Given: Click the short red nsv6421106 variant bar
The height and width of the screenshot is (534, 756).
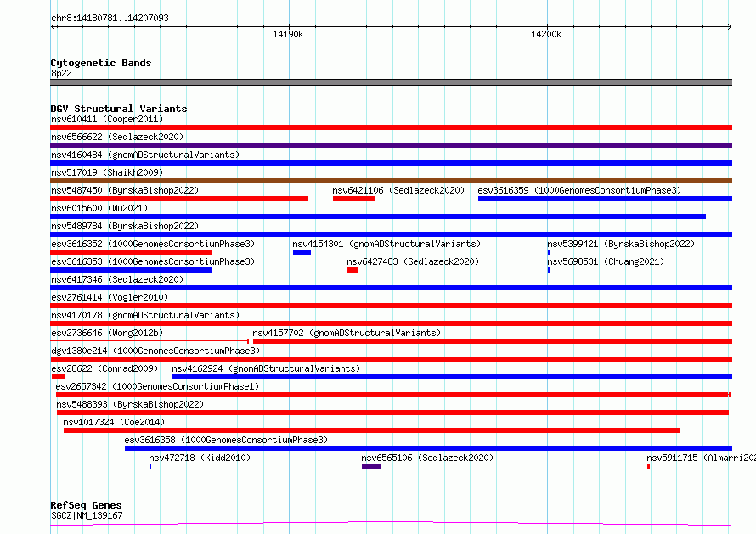Looking at the screenshot, I should [354, 199].
